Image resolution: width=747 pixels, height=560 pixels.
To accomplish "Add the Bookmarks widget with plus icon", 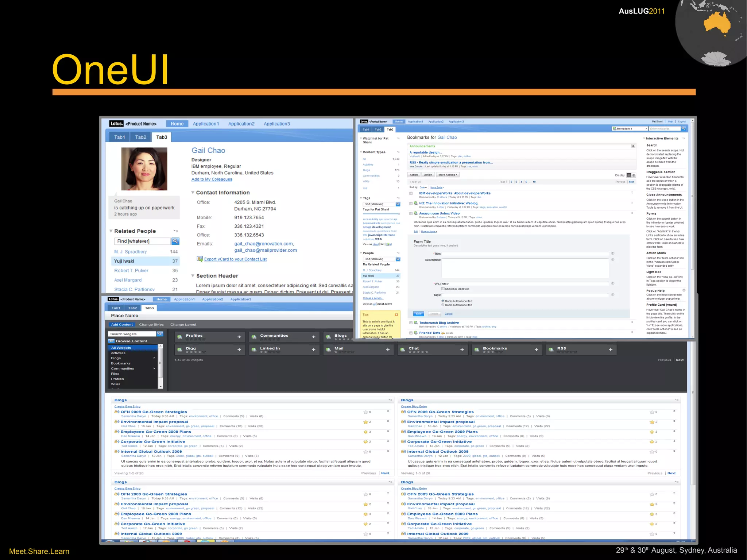I will tap(536, 349).
